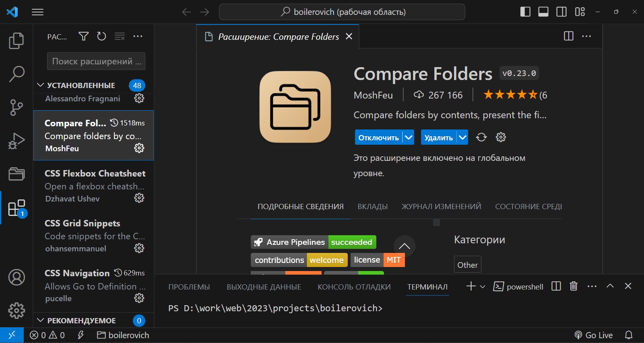Toggle secondary sidebar visibility
644x343 pixels.
tap(561, 12)
